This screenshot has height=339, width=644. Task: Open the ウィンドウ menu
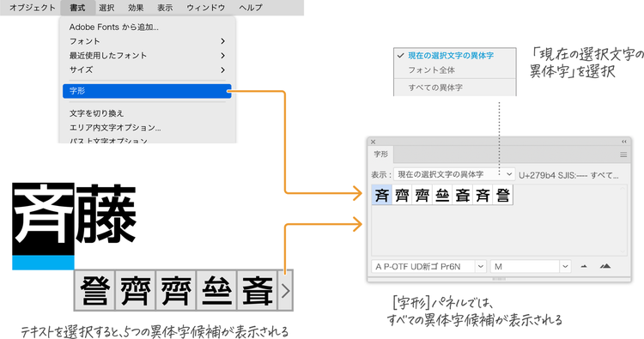click(206, 8)
